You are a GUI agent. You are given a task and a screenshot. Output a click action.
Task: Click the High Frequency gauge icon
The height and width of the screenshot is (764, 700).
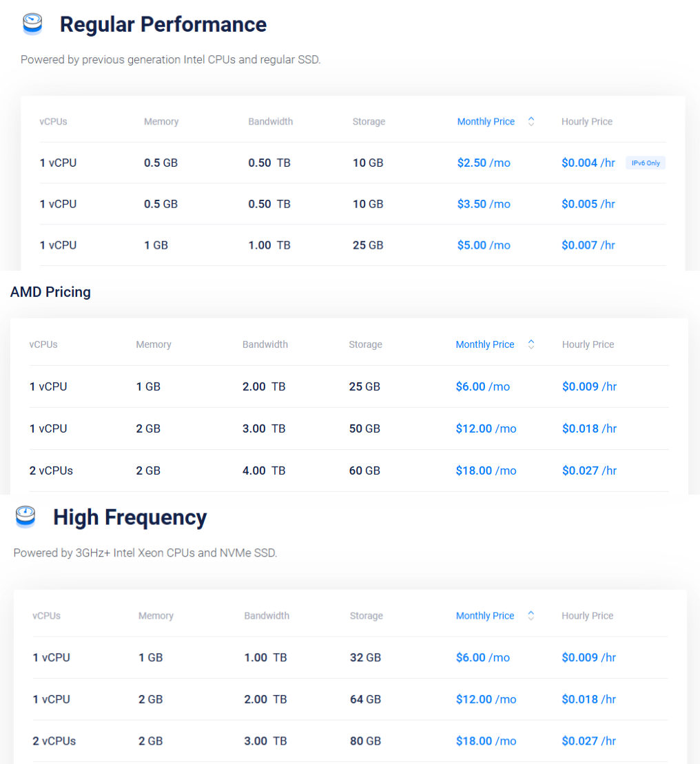[25, 517]
